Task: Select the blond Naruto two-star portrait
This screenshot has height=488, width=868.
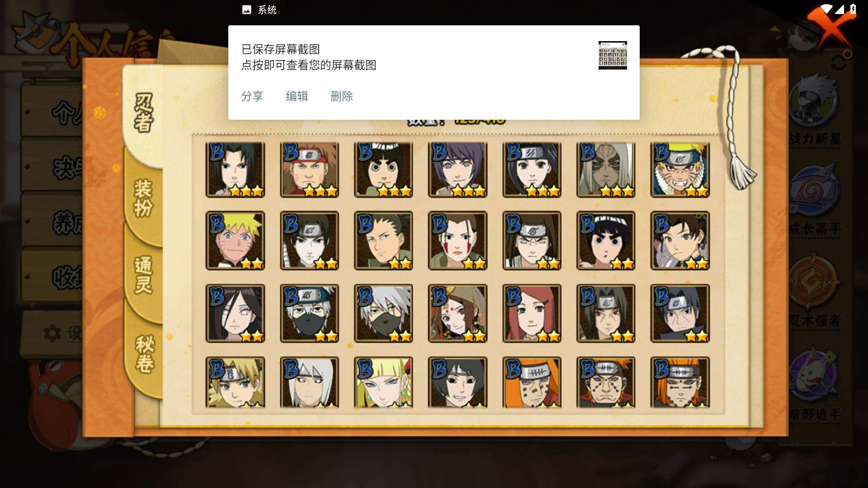Action: tap(235, 240)
